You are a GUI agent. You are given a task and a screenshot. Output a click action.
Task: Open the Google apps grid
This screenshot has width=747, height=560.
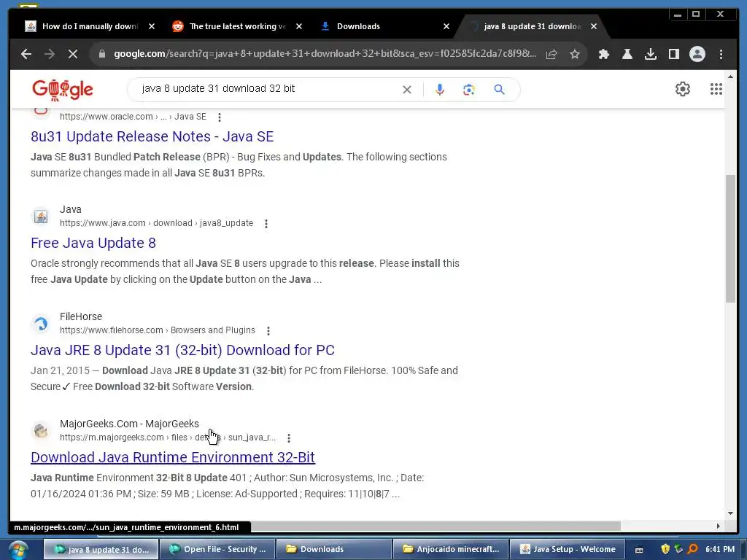pos(716,89)
